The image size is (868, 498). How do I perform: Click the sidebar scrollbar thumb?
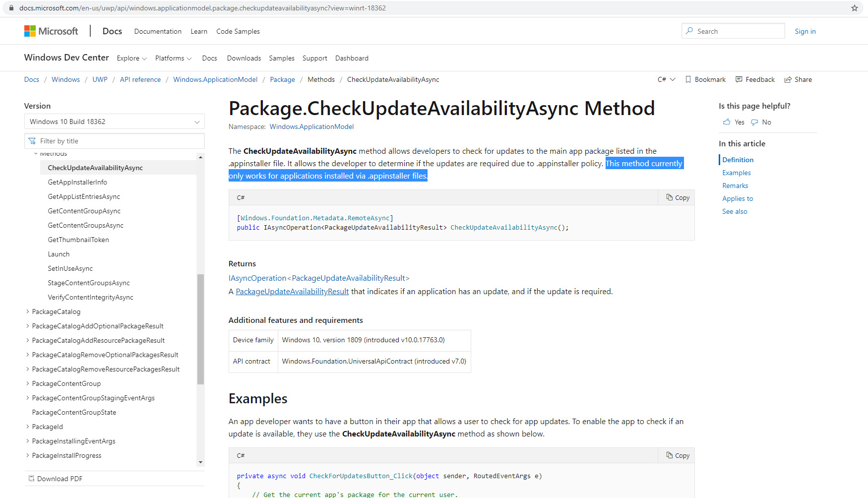[200, 329]
